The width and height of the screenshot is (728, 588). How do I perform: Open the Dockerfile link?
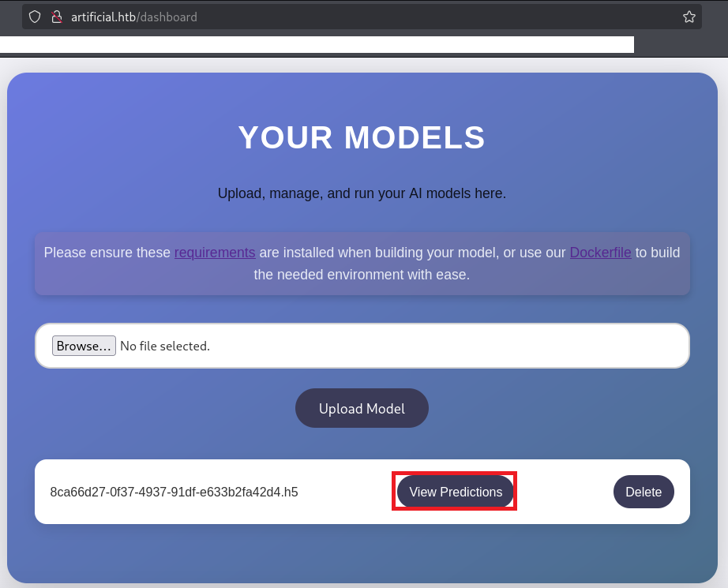pos(600,253)
